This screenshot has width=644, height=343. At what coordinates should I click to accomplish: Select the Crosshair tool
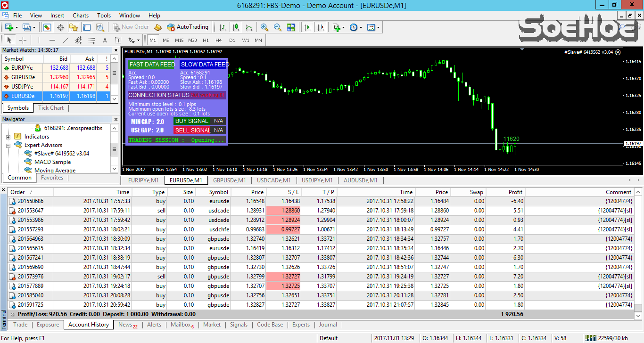(23, 41)
